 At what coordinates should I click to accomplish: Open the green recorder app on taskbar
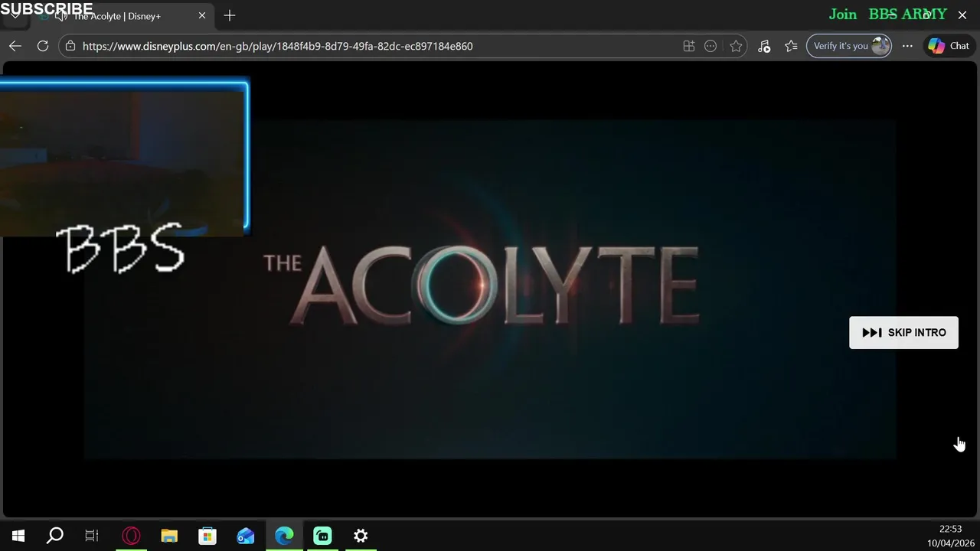tap(322, 536)
